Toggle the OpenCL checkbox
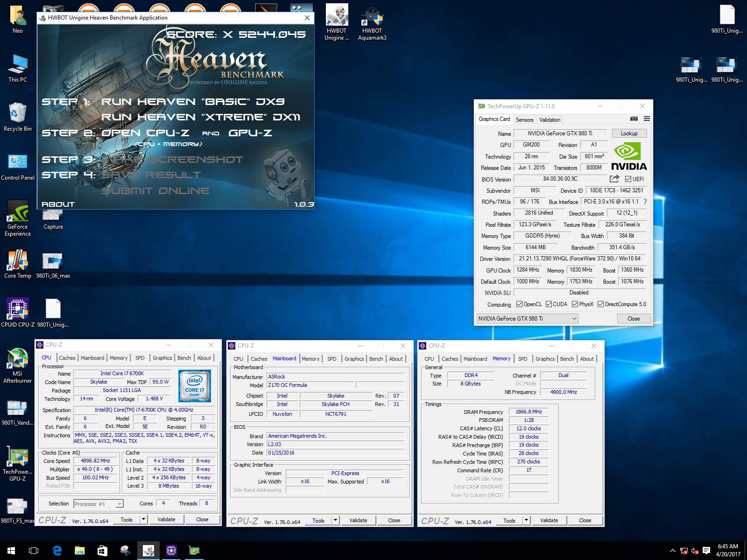 [519, 304]
